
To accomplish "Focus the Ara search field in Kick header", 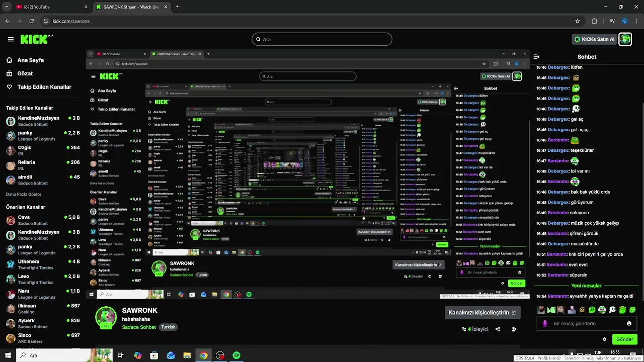I will 322,39.
